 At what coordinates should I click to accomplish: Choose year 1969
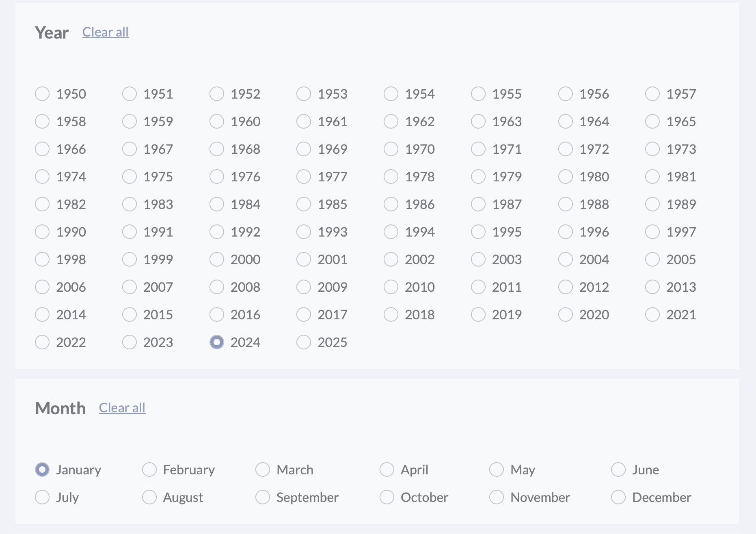coord(304,149)
